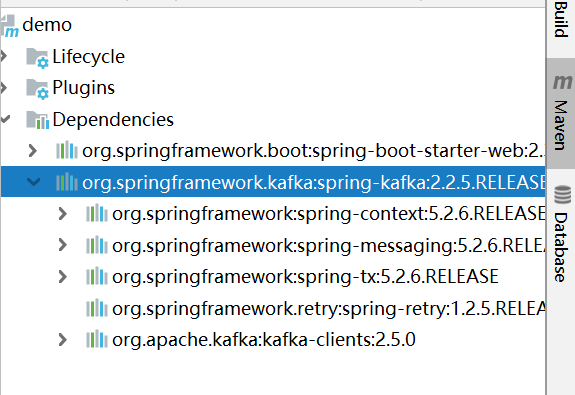Image resolution: width=575 pixels, height=395 pixels.
Task: Click the spring-messaging library icon
Action: point(97,245)
